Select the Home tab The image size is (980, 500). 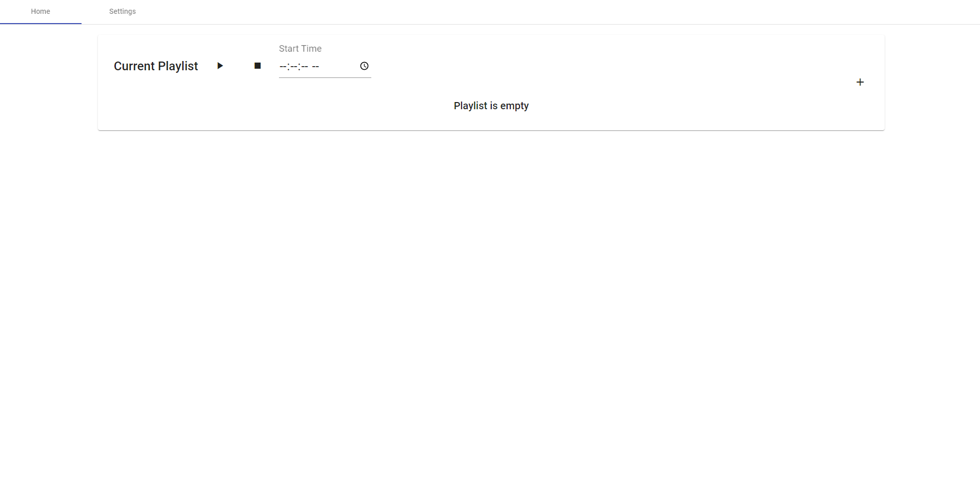pyautogui.click(x=41, y=11)
